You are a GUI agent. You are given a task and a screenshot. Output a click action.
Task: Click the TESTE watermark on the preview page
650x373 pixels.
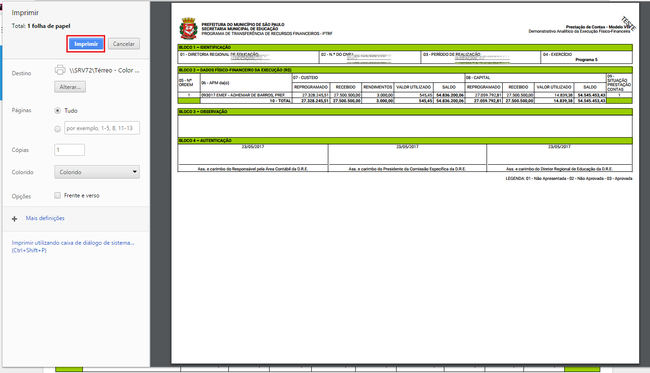click(x=628, y=23)
